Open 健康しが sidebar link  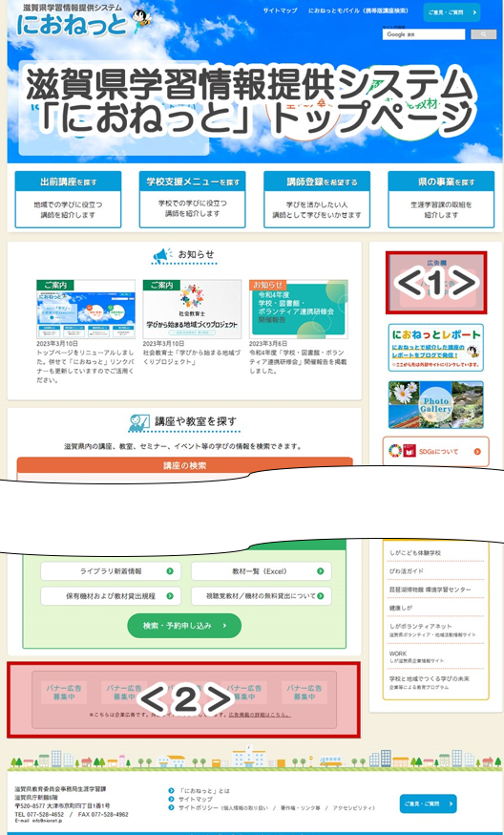[x=401, y=608]
